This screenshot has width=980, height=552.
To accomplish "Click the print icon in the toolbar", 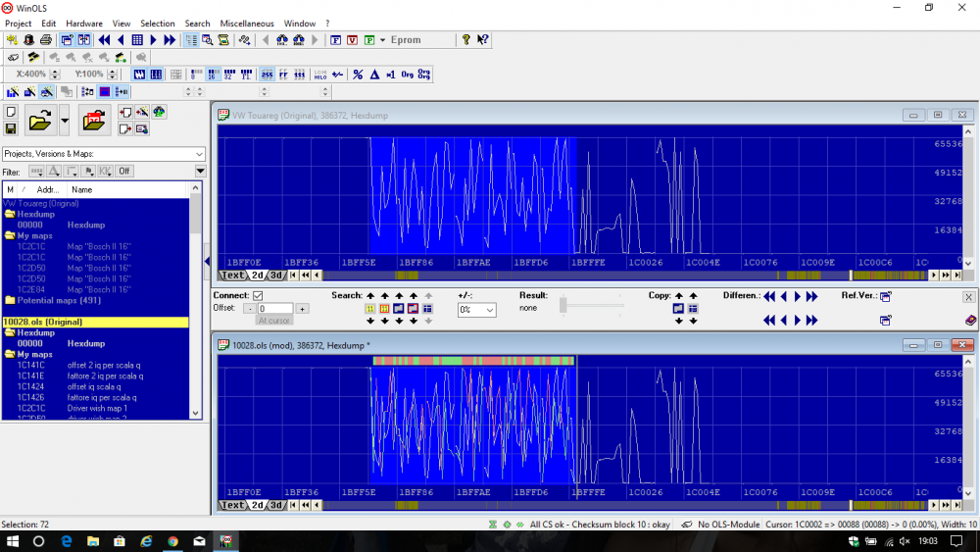I will [46, 40].
